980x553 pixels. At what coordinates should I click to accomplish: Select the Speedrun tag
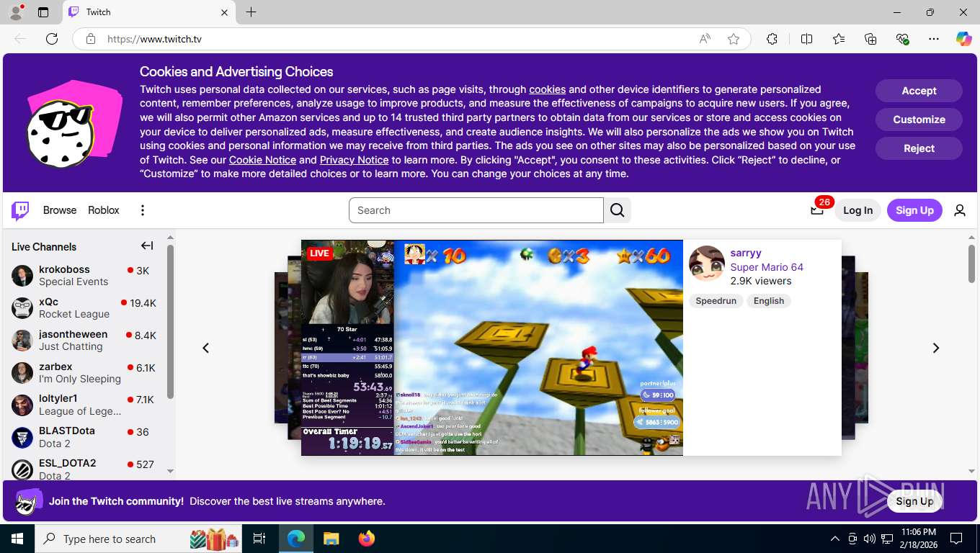716,301
